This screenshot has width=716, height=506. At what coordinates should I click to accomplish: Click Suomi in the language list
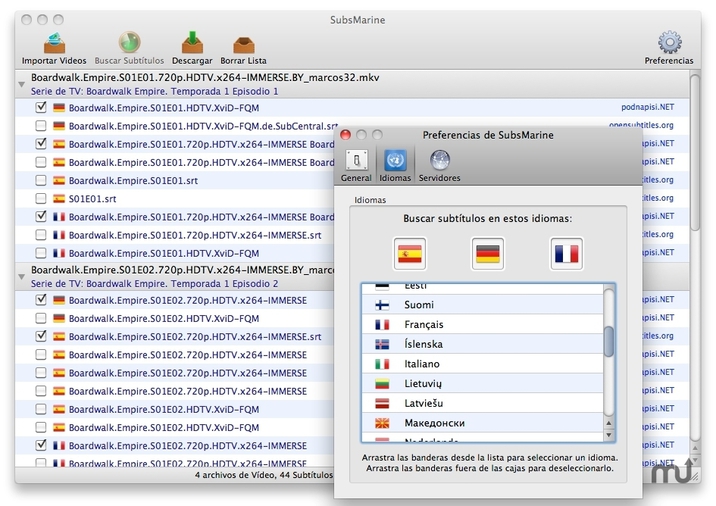click(419, 305)
